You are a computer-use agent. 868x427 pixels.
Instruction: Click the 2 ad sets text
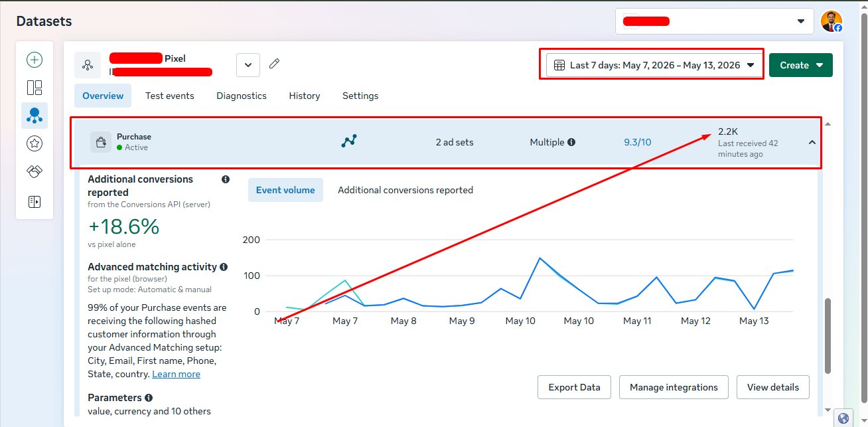[455, 142]
